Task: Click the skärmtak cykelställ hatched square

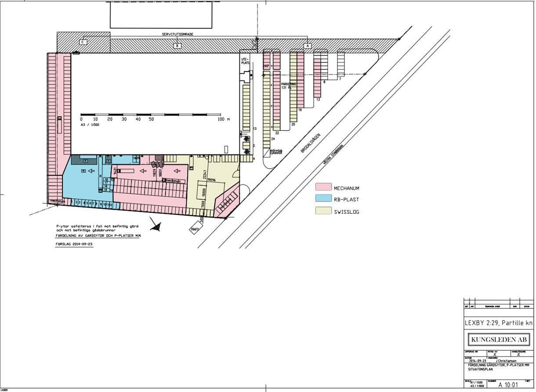Action: coord(267,152)
